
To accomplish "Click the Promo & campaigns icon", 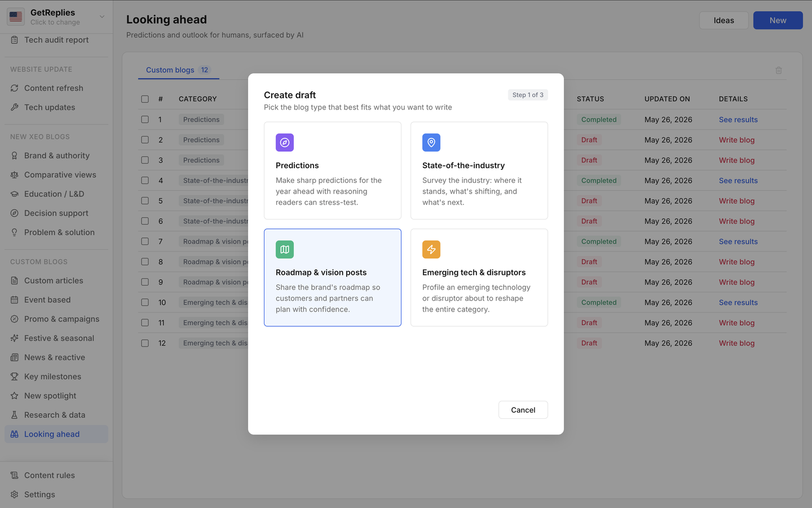I will click(15, 319).
